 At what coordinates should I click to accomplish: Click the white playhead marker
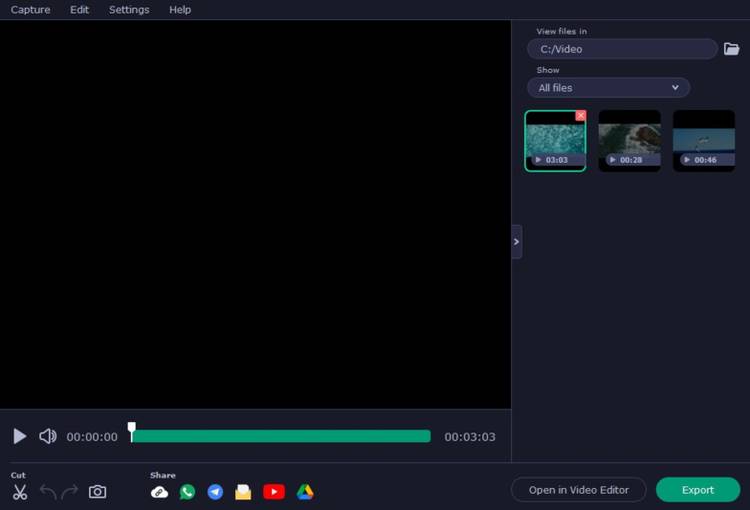(x=132, y=432)
